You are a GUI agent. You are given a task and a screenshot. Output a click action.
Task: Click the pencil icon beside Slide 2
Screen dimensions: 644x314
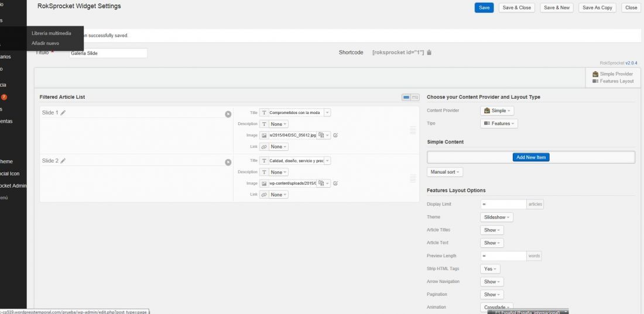click(x=63, y=161)
